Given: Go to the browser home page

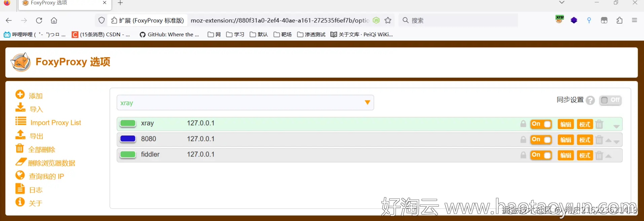Looking at the screenshot, I should (54, 20).
